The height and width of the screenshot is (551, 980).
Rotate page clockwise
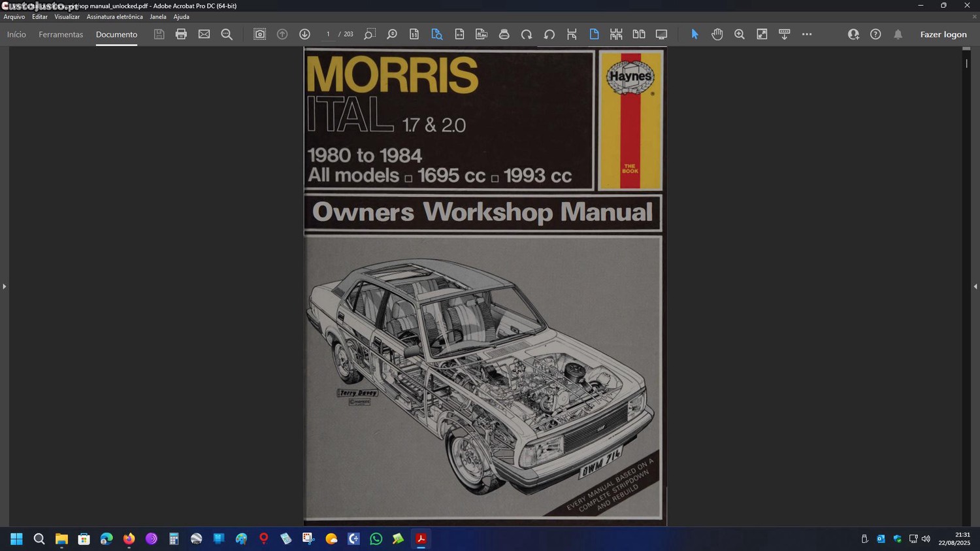click(527, 34)
